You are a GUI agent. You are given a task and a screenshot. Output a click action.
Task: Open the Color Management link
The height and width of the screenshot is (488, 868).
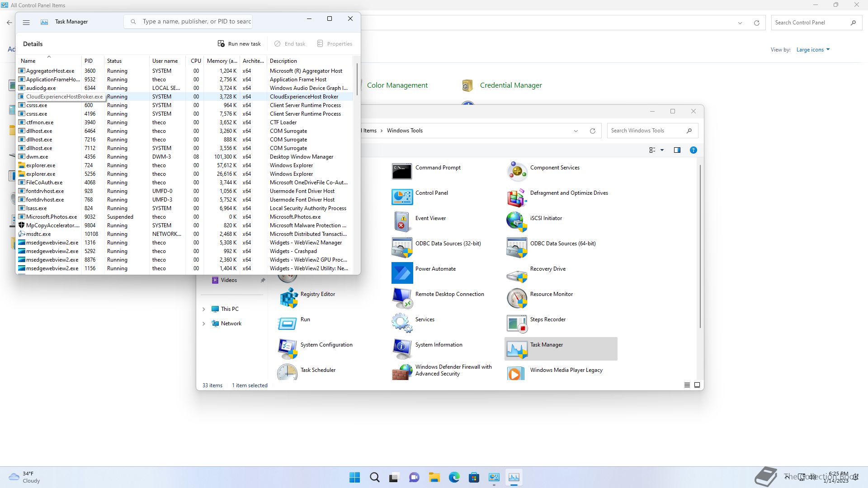(397, 85)
